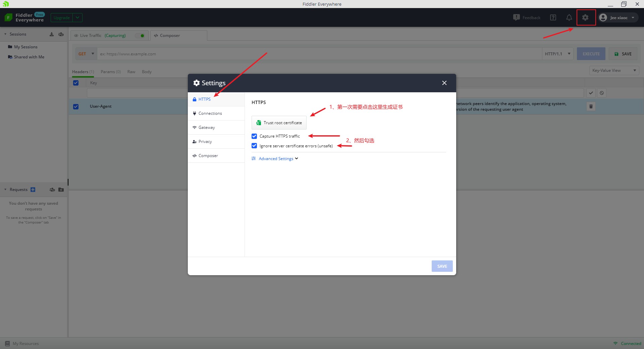Screen dimensions: 644x349
Task: Toggle Ignore server certificate errors checkbox
Action: point(254,146)
